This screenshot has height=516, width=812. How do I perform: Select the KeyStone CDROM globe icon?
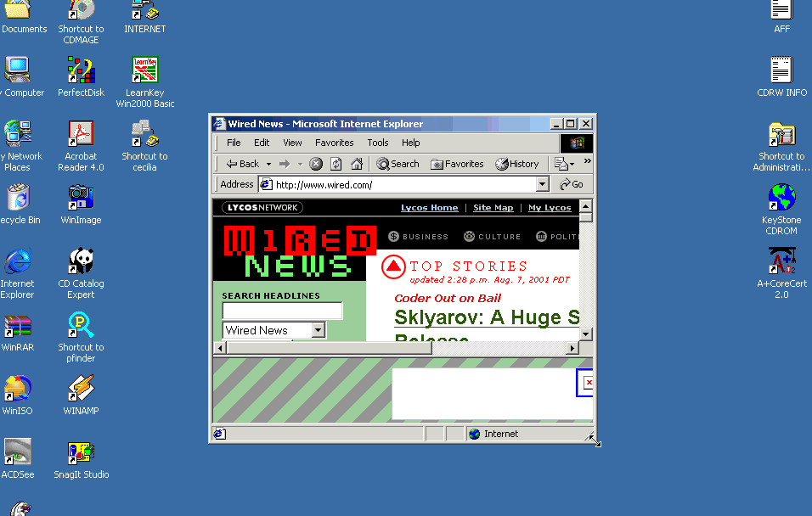[781, 210]
